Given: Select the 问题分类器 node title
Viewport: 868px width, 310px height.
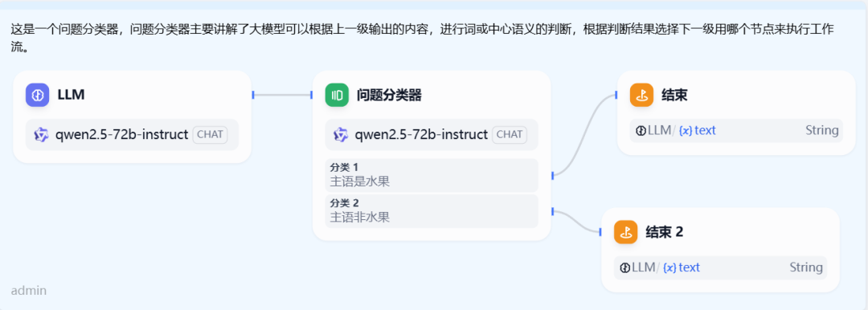Looking at the screenshot, I should tap(389, 96).
